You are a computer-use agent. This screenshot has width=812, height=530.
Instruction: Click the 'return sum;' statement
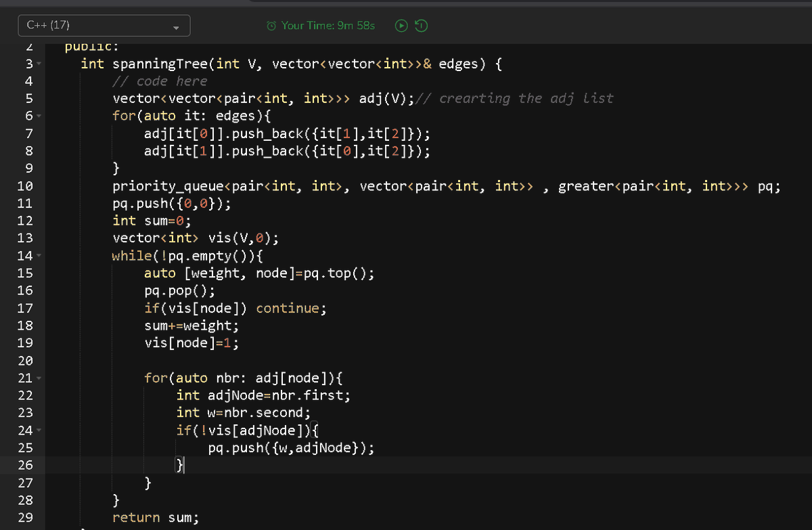156,518
